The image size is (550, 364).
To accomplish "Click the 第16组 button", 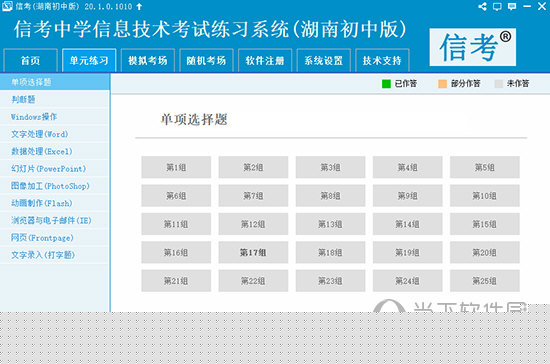I will click(x=176, y=252).
